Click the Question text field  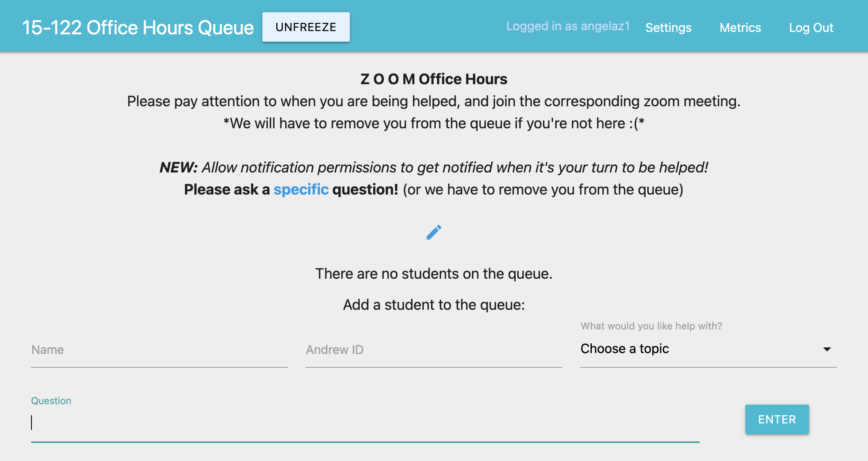365,423
